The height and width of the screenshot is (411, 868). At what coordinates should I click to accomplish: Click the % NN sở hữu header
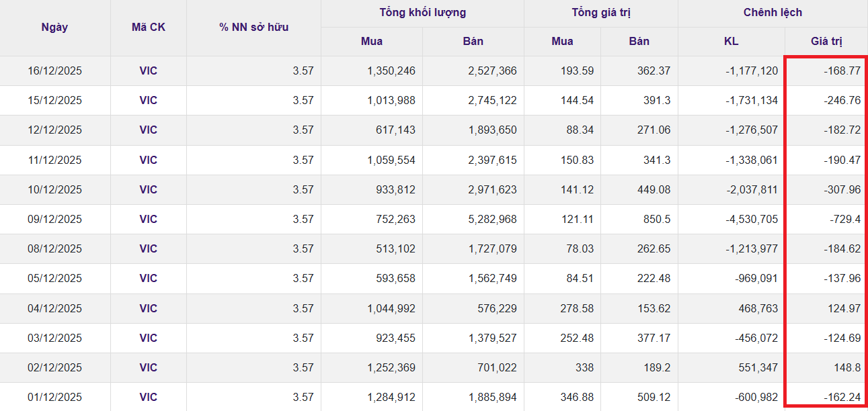(x=253, y=28)
